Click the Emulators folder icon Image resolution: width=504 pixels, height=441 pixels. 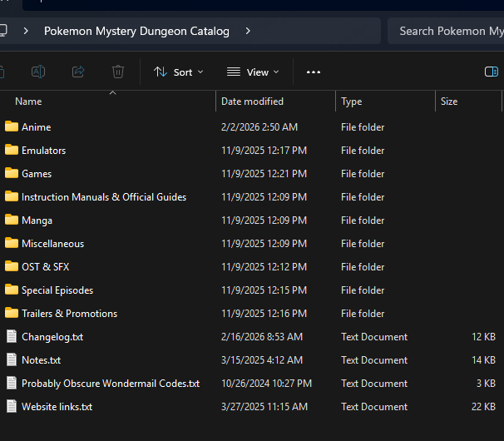click(12, 151)
